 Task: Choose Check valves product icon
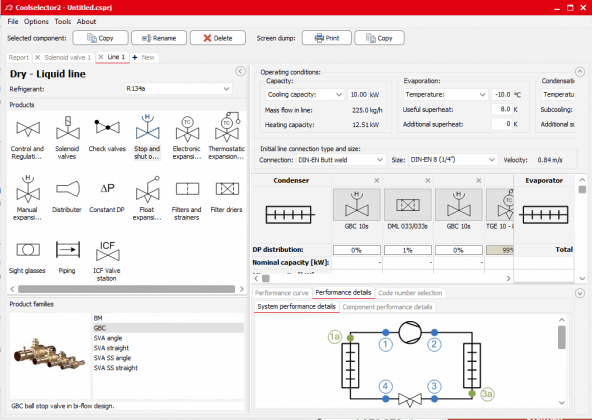tap(107, 128)
